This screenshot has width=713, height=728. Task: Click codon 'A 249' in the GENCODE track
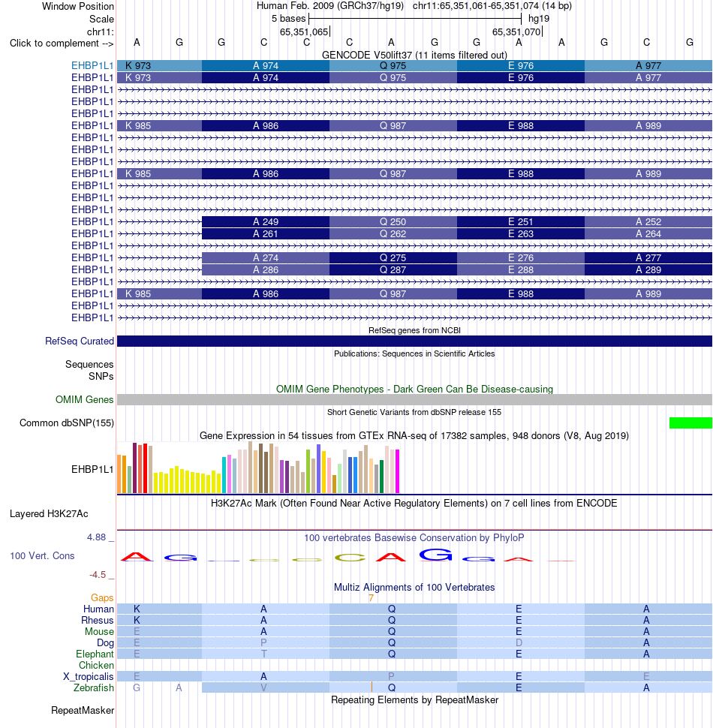tap(266, 221)
